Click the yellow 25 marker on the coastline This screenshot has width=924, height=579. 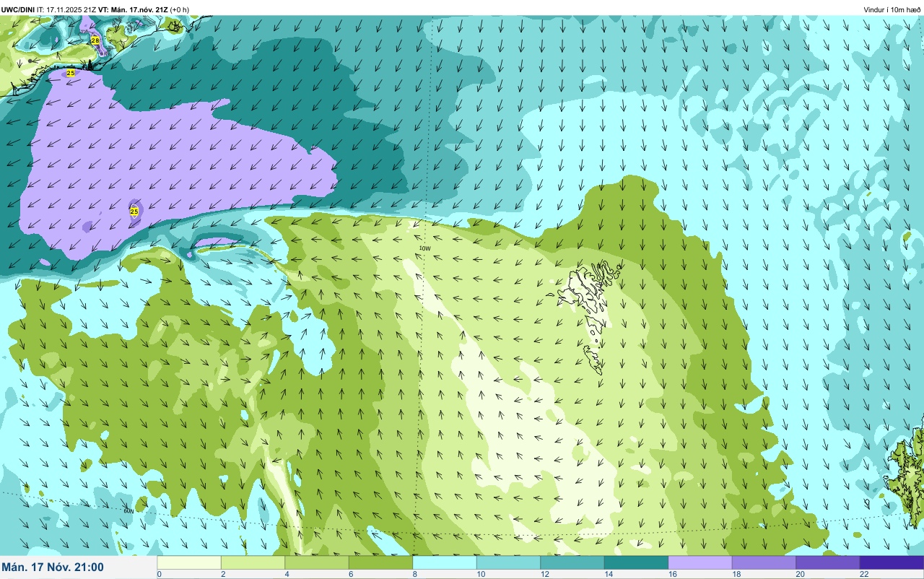click(x=70, y=73)
